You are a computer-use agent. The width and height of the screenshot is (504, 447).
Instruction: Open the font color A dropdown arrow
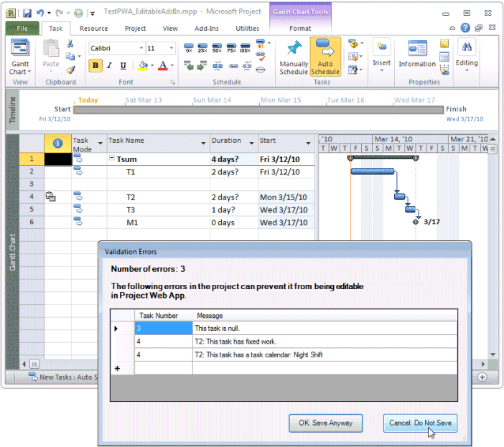point(172,65)
